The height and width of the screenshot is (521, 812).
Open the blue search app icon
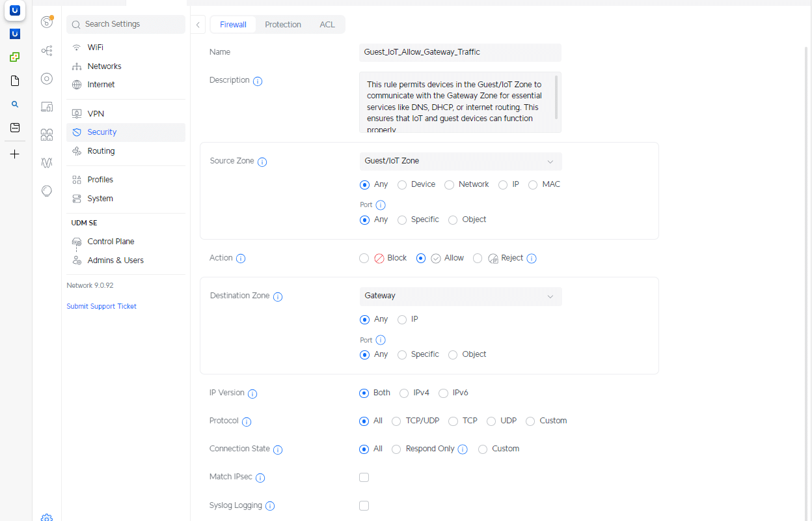15,104
